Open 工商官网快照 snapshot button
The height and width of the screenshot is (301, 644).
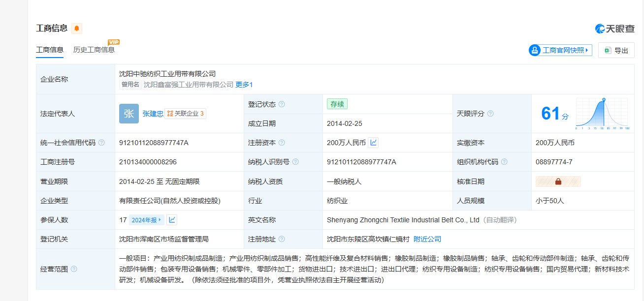[x=561, y=50]
